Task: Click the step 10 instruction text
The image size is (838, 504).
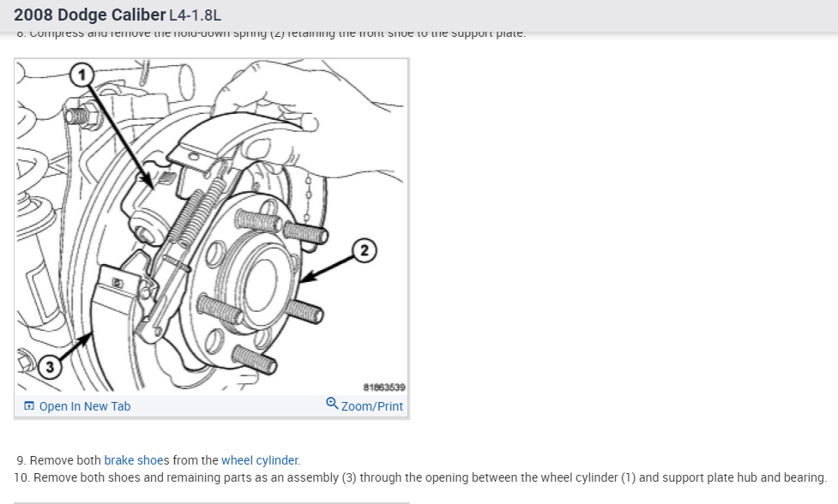Action: pos(420,477)
